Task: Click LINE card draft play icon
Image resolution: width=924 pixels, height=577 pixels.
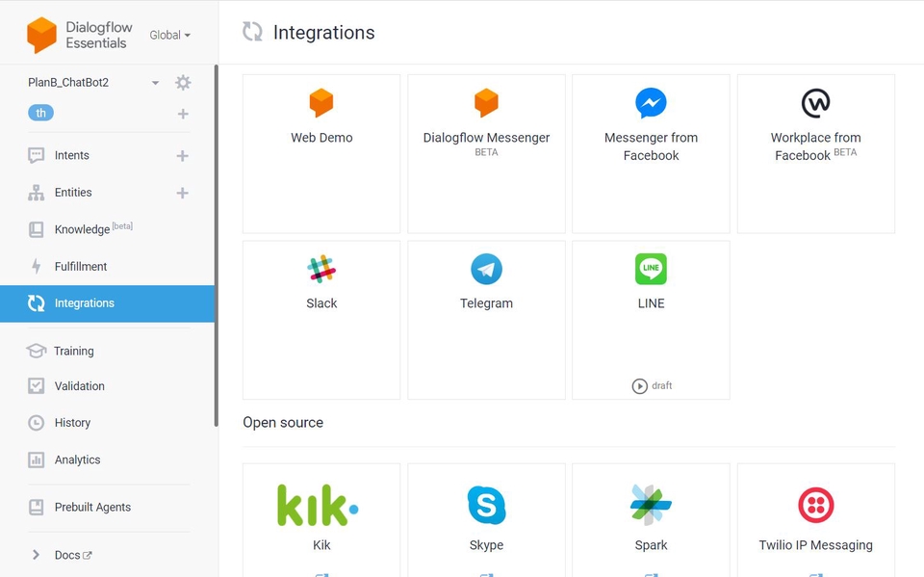Action: pos(639,386)
